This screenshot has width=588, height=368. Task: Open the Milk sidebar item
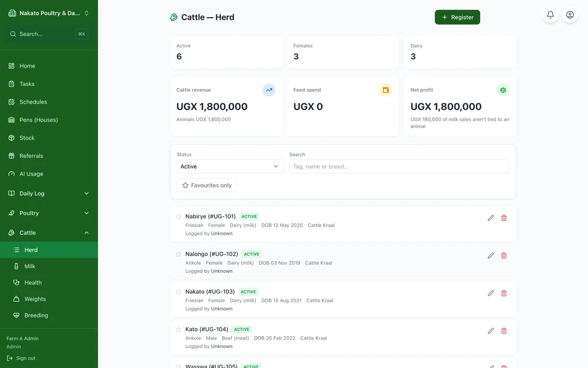[x=49, y=266]
